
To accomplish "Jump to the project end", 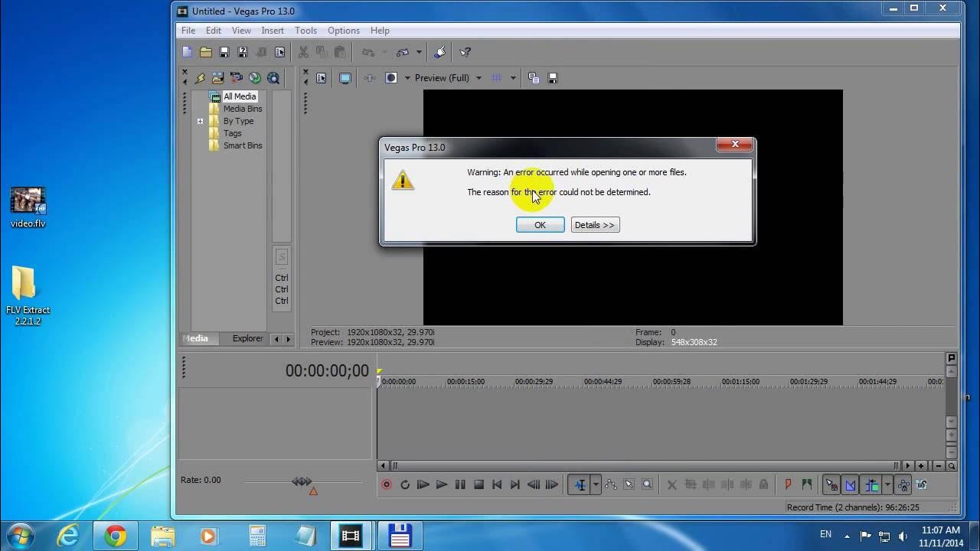I will (515, 484).
